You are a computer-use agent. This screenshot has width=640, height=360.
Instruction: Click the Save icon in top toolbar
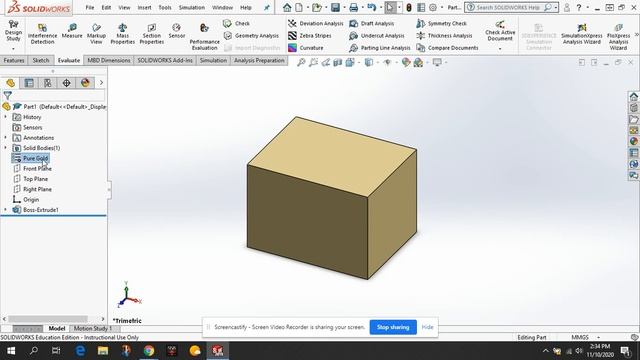[x=335, y=7]
